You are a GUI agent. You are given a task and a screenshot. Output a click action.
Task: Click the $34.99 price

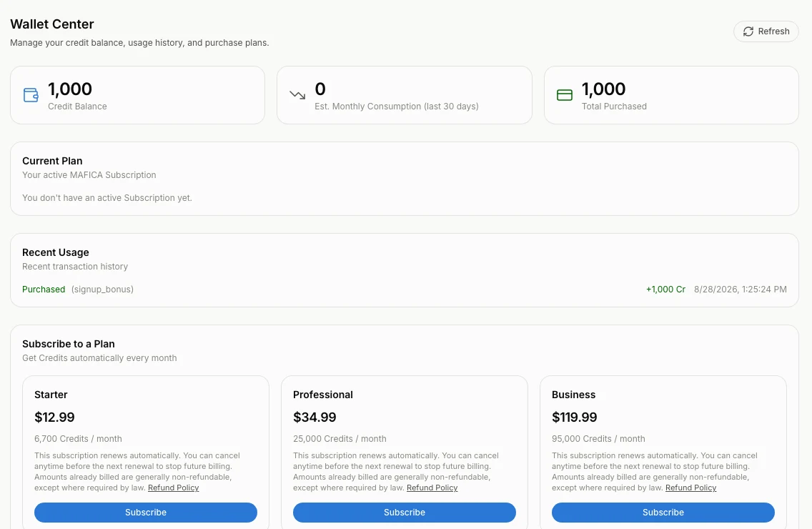coord(315,417)
